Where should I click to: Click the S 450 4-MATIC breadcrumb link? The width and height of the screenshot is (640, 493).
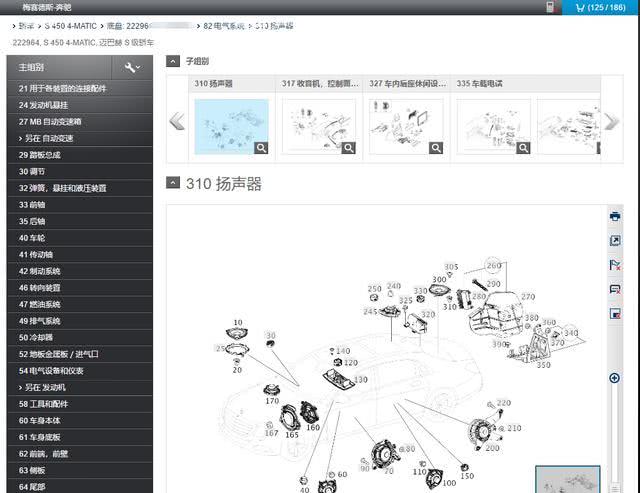pyautogui.click(x=71, y=26)
